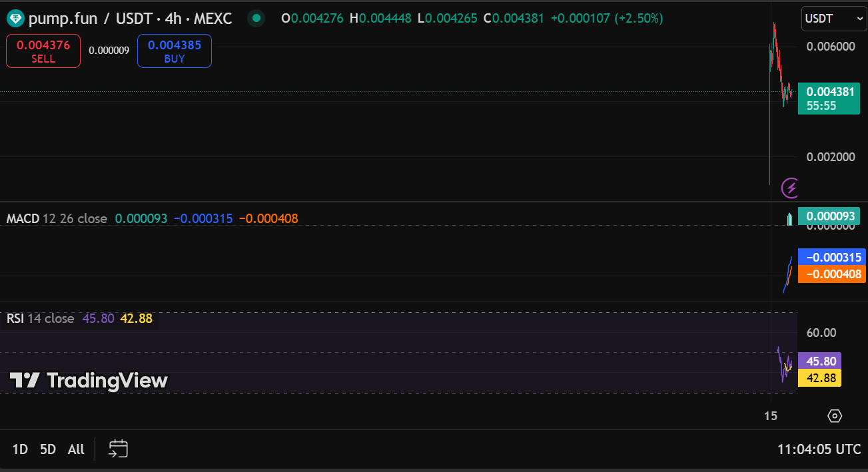Screen dimensions: 868x472
Task: Click the orange signal label −0.000408
Action: pyautogui.click(x=831, y=274)
